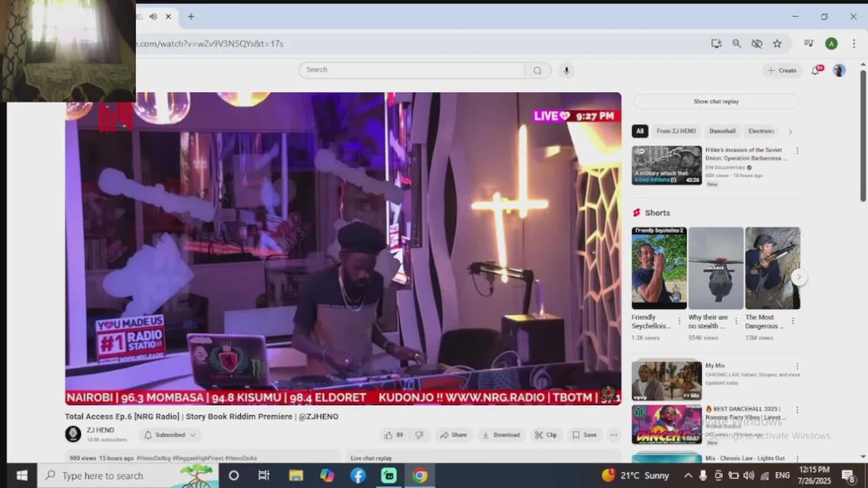868x488 pixels.
Task: Show more filter chips with right arrow
Action: [x=790, y=131]
